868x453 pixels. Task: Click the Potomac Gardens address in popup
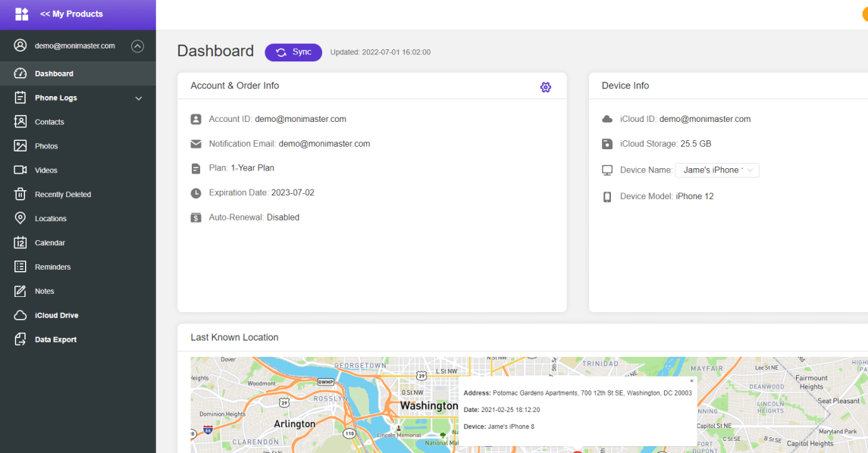pos(592,392)
